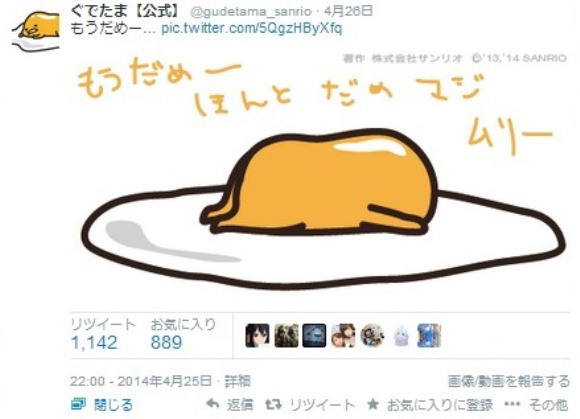
Task: View the 889 favorites count
Action: (166, 342)
